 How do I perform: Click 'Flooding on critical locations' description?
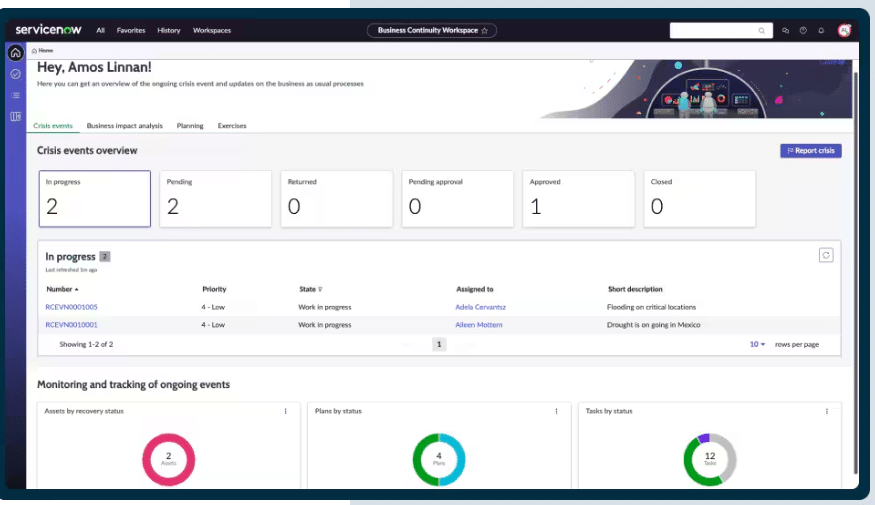[x=651, y=307]
